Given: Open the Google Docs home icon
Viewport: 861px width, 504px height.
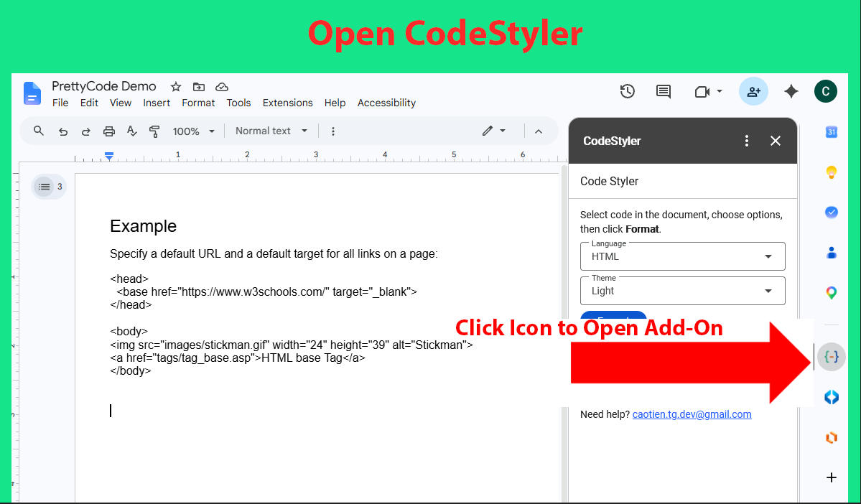Looking at the screenshot, I should point(32,93).
